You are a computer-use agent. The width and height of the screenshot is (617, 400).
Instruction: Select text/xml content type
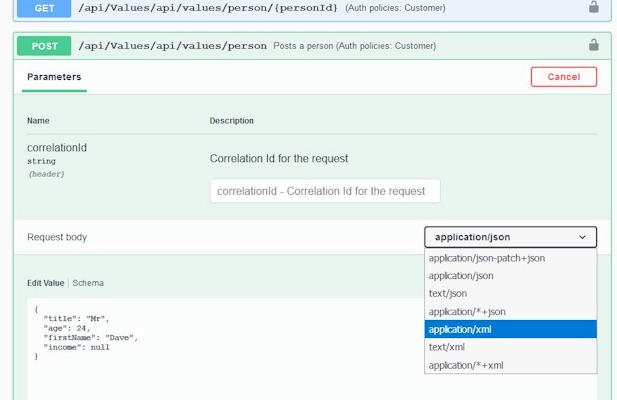pyautogui.click(x=510, y=347)
